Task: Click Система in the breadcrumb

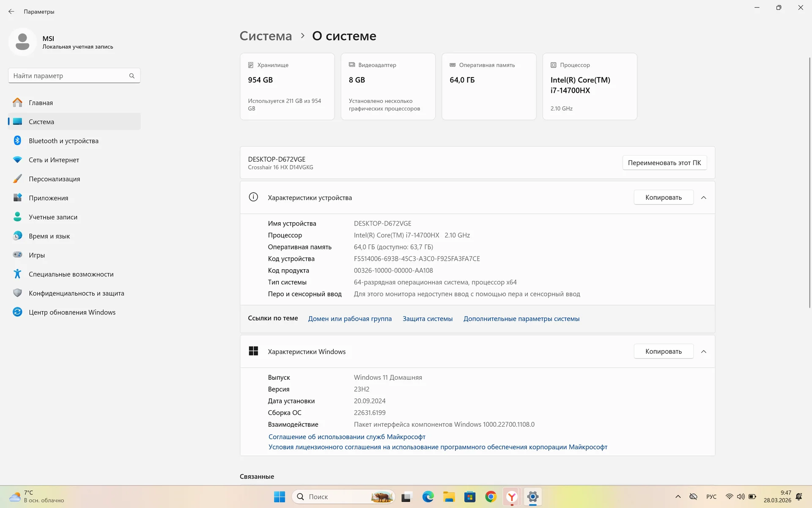Action: 266,36
